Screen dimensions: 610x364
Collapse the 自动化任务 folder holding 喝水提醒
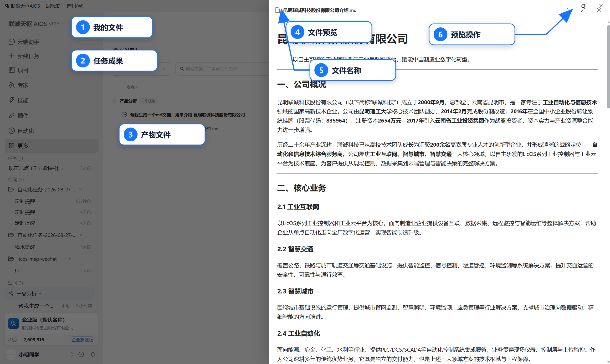pyautogui.click(x=81, y=235)
